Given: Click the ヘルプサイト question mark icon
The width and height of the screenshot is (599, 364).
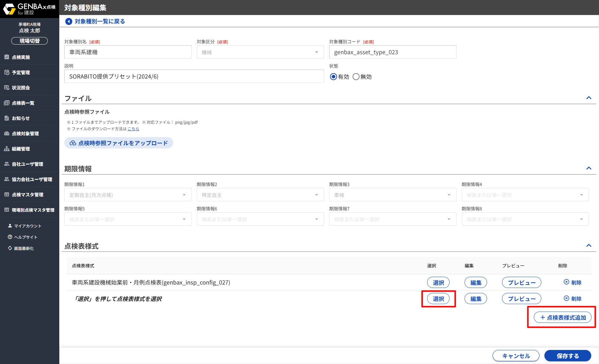Looking at the screenshot, I should [10, 237].
